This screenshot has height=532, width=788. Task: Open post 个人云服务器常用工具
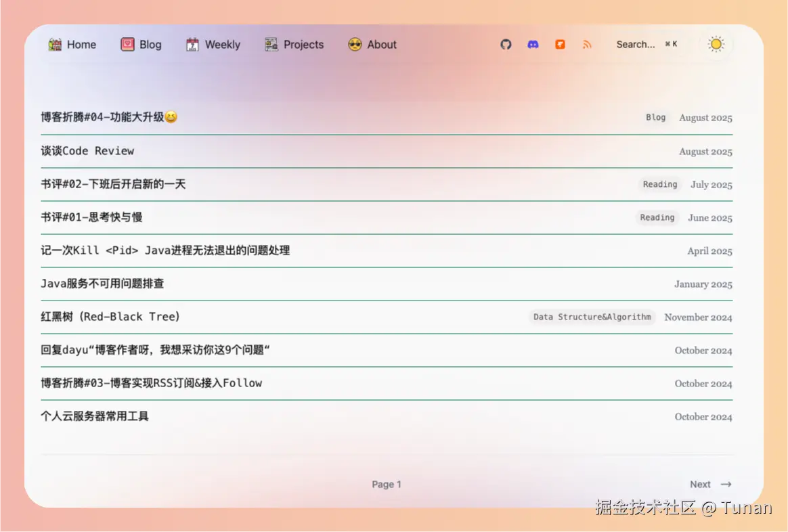coord(95,416)
